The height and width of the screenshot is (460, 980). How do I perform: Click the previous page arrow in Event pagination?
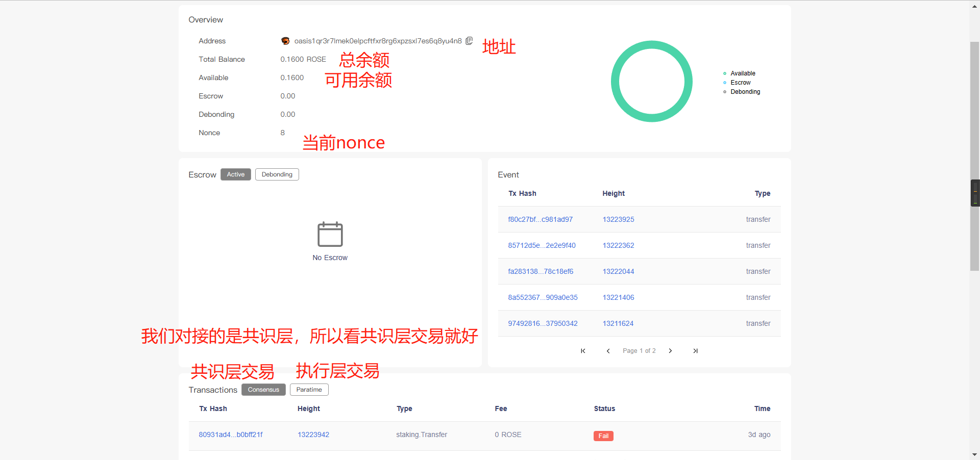tap(608, 351)
